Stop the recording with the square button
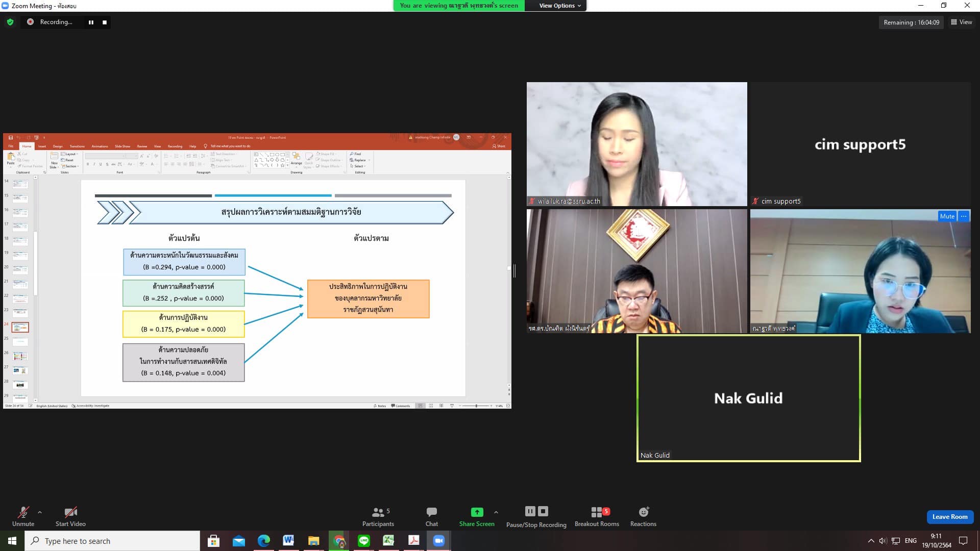The width and height of the screenshot is (980, 551). coord(105,22)
